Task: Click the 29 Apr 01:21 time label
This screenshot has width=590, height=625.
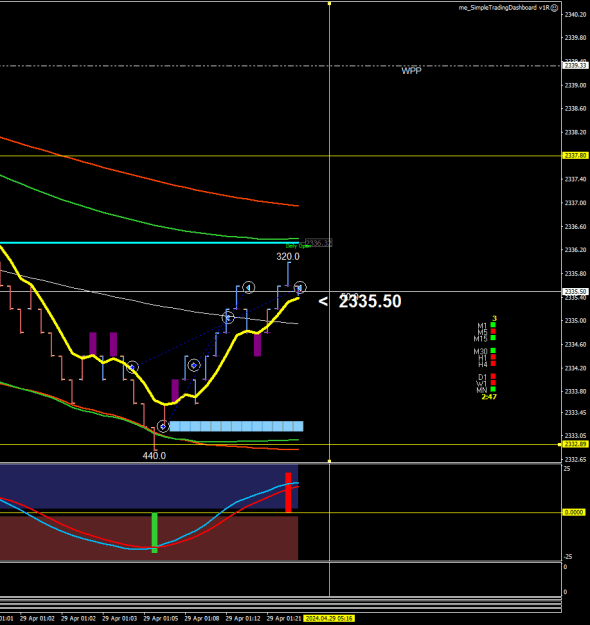Action: click(284, 619)
